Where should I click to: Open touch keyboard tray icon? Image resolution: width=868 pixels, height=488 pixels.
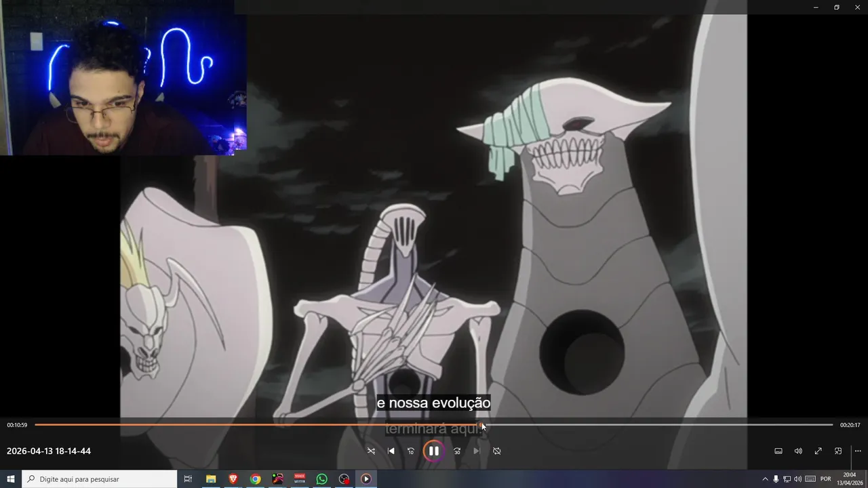(x=810, y=479)
